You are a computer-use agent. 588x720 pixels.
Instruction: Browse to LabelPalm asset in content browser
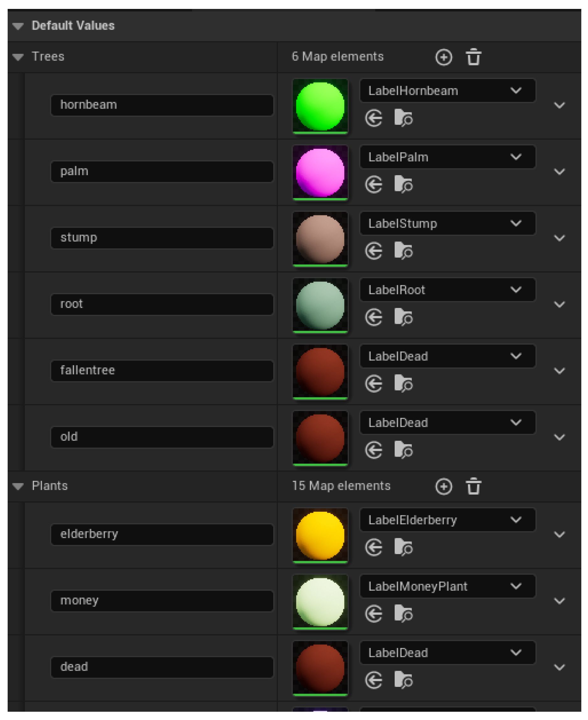click(x=403, y=185)
